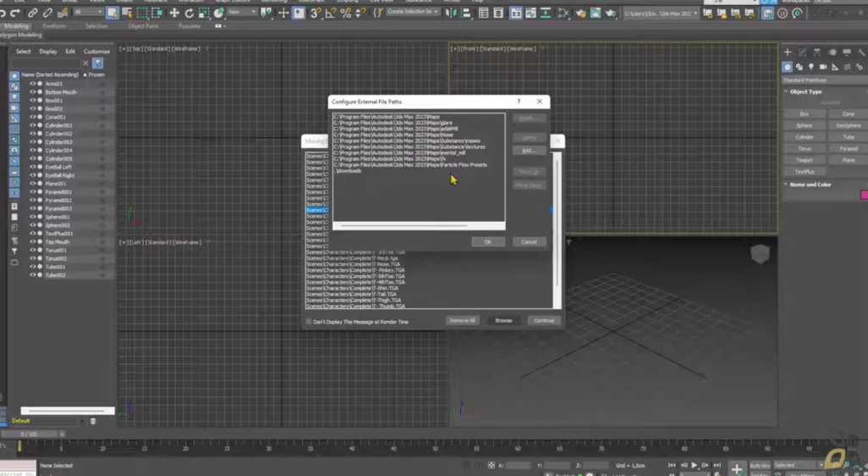
Task: Click the Bind to Space Warp icon
Action: point(63,12)
